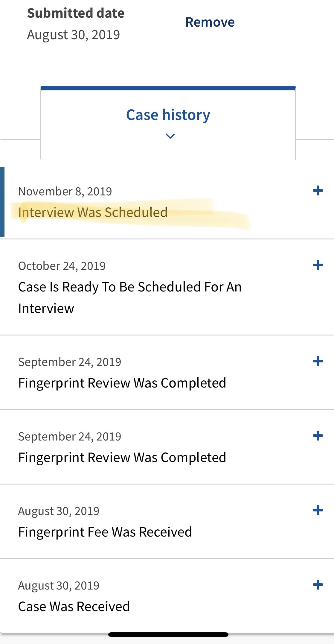Image resolution: width=334 pixels, height=644 pixels.
Task: Click plus icon for lower Fingerprint Review entry
Action: [318, 436]
